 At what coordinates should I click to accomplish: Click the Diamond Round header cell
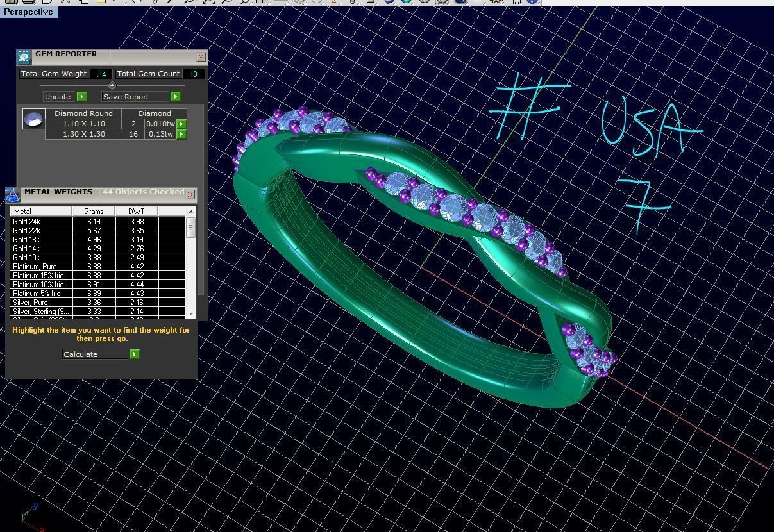coord(84,113)
